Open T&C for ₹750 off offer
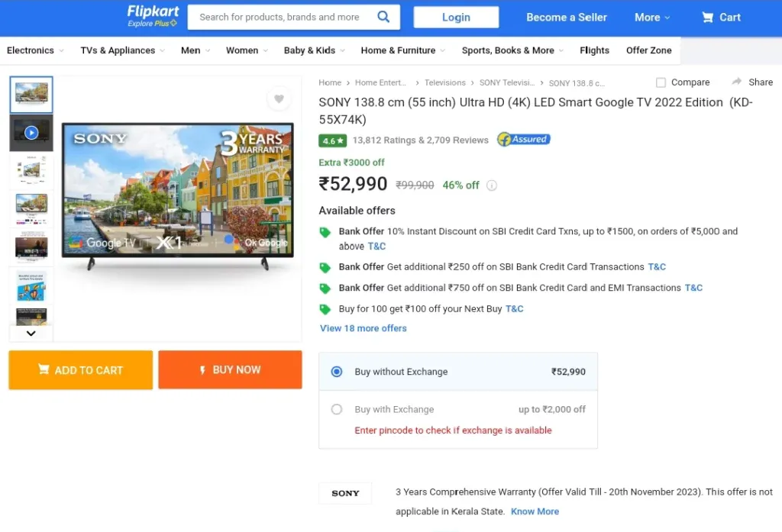This screenshot has width=782, height=532. (693, 289)
